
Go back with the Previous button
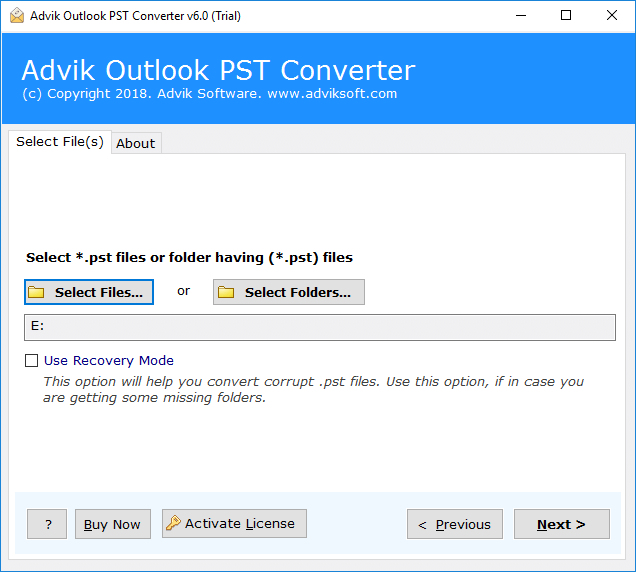455,524
